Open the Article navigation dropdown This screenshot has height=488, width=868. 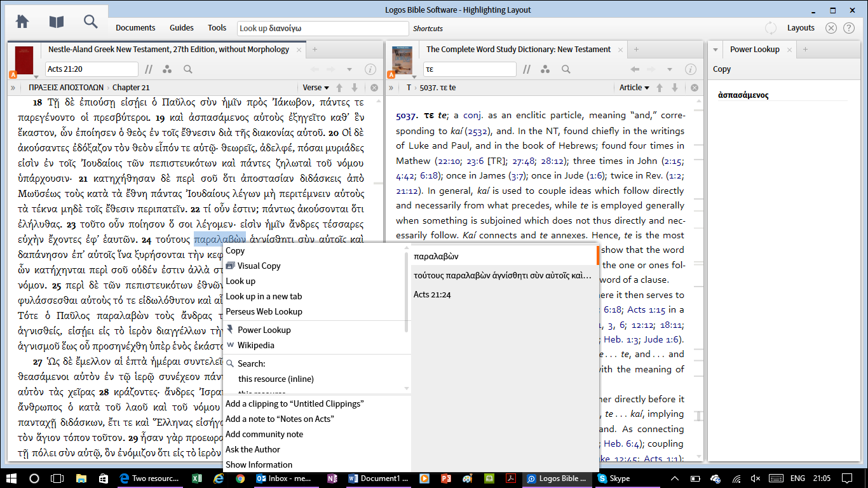634,88
